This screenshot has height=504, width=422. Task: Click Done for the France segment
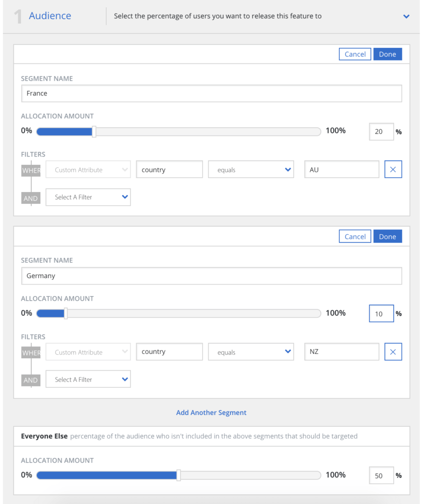(x=388, y=54)
